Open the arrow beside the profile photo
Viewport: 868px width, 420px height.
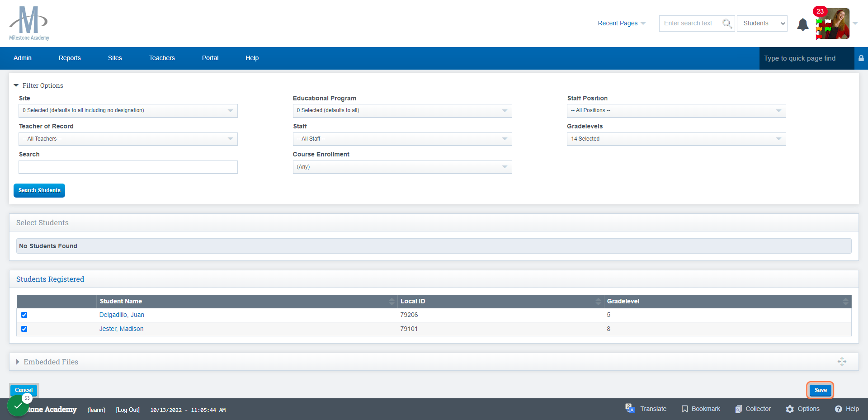[x=855, y=24]
